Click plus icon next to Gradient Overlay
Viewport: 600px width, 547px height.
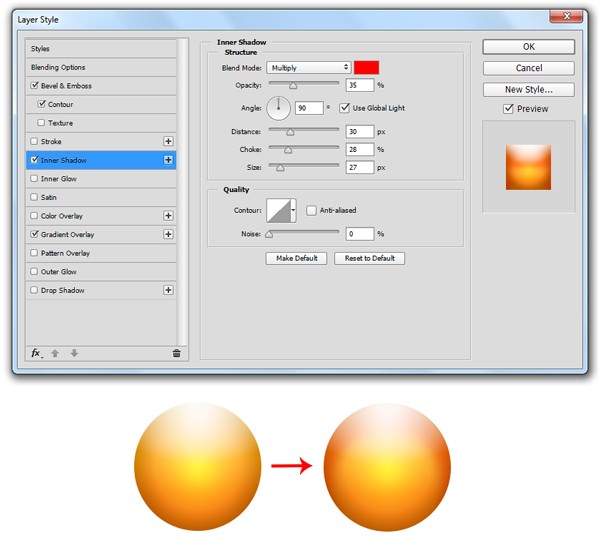(x=168, y=234)
